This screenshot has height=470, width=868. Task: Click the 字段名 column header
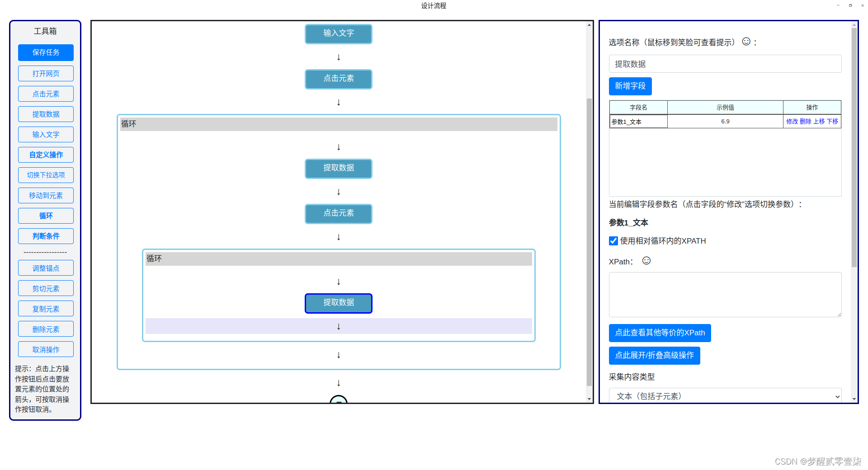[638, 108]
